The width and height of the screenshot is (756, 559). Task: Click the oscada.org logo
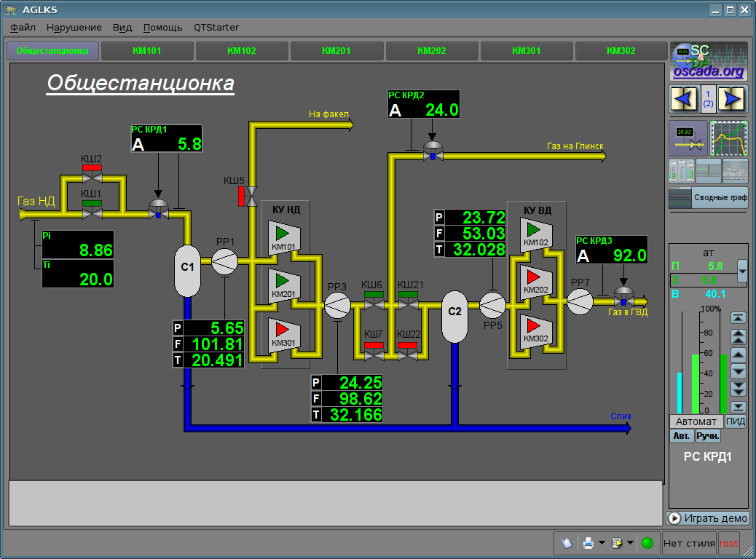pyautogui.click(x=709, y=61)
